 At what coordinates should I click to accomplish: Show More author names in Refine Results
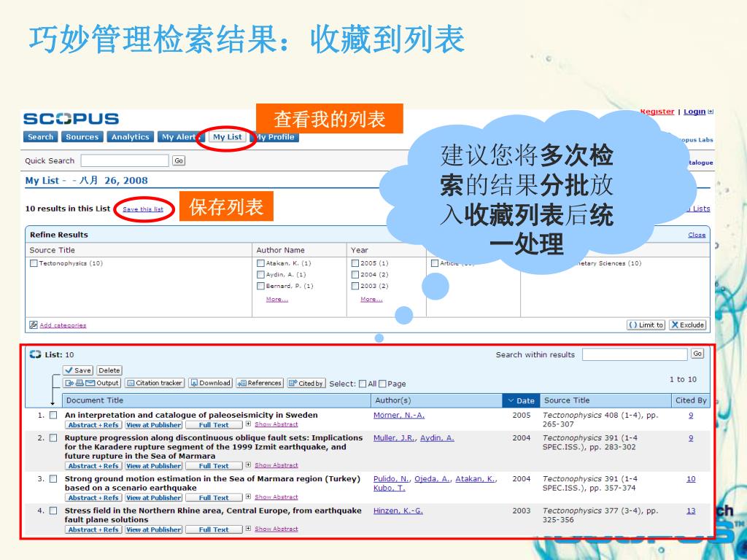tap(276, 300)
